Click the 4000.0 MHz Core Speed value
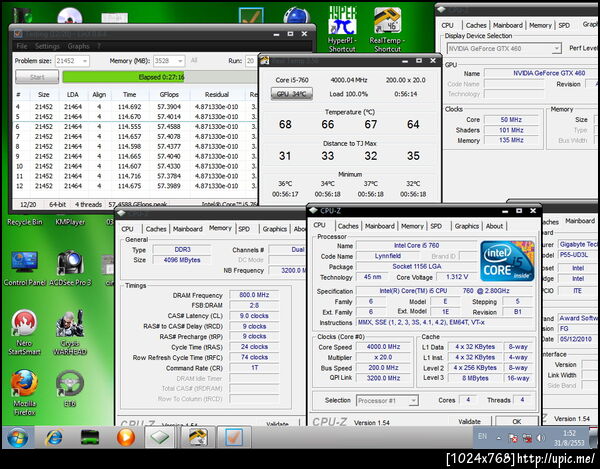600x469 pixels. click(383, 347)
